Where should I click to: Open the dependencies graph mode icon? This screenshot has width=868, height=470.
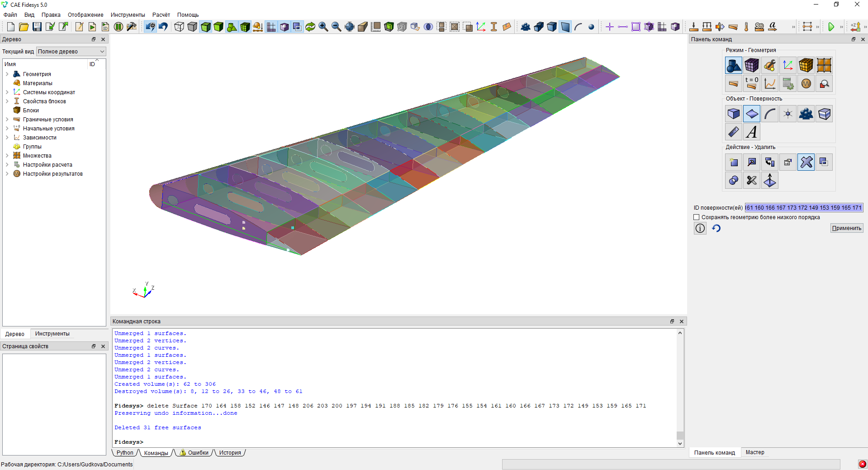tap(770, 83)
